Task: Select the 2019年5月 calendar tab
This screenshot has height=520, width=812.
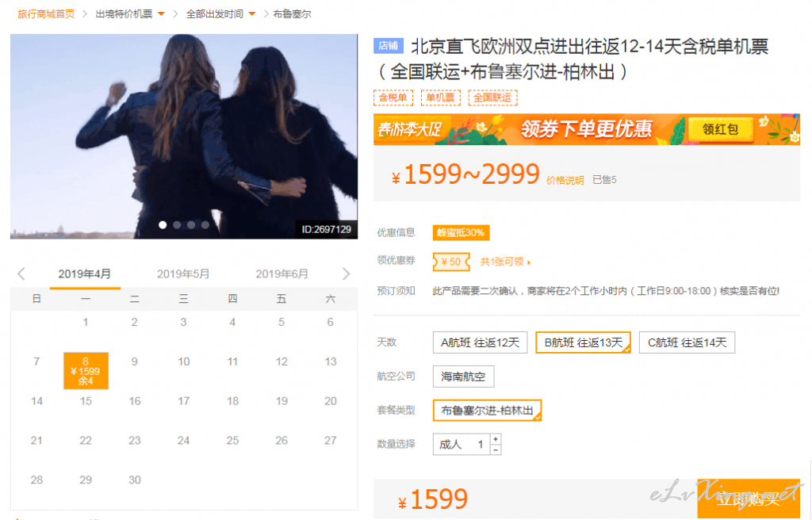Action: click(183, 274)
